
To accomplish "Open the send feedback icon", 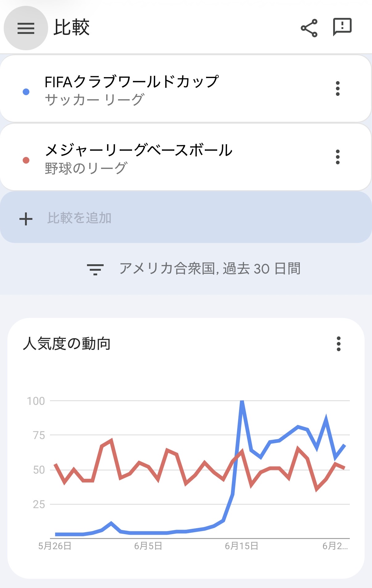I will coord(342,27).
